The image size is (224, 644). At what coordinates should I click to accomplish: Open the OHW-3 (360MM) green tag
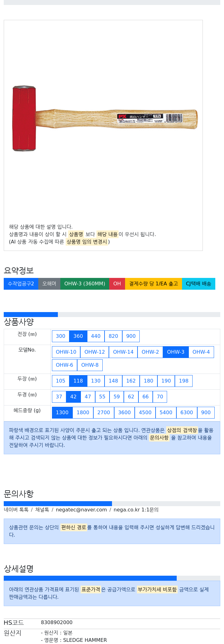coord(85,284)
